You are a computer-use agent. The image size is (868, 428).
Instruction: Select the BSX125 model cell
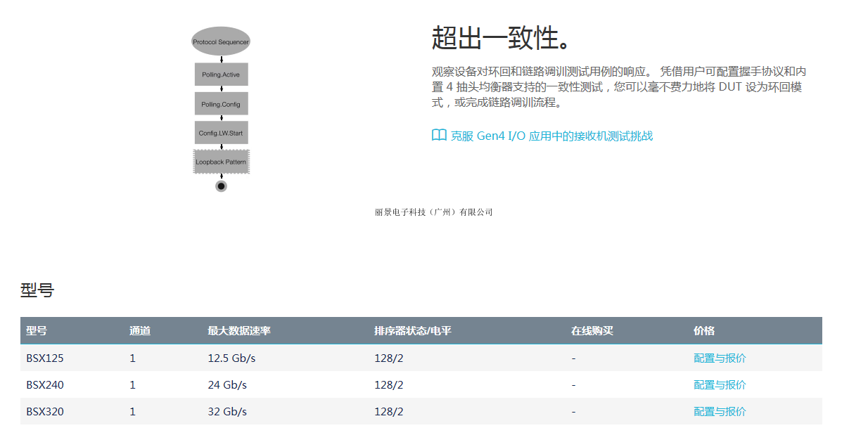[x=45, y=358]
